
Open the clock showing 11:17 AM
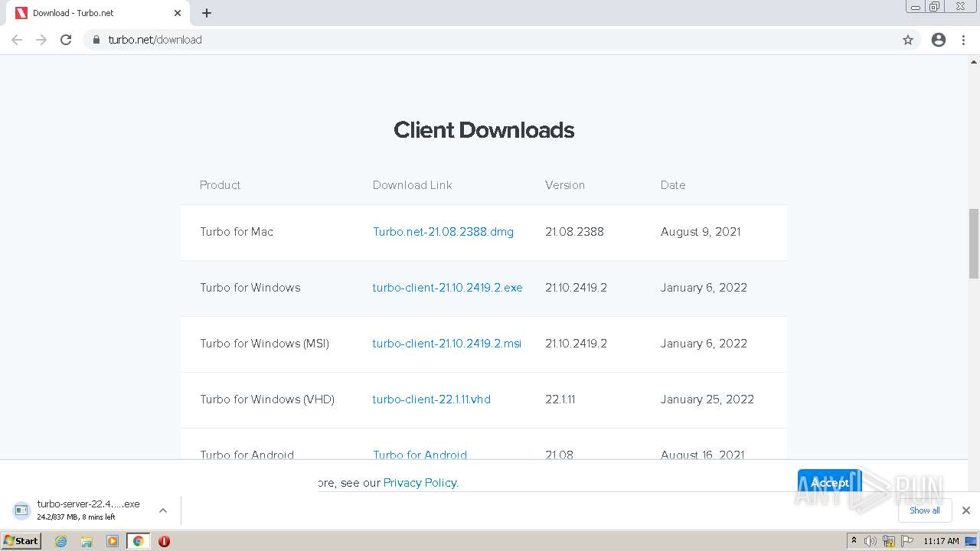point(941,541)
